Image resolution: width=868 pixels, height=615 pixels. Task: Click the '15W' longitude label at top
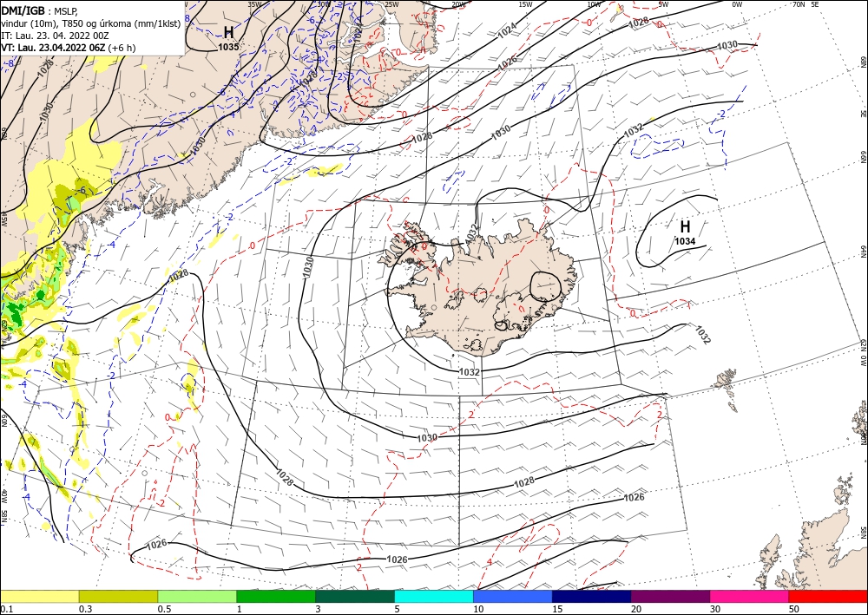525,4
